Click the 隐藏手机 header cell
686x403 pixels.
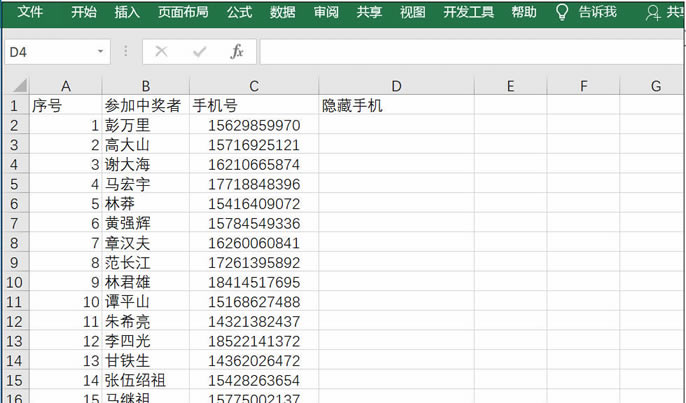point(396,105)
